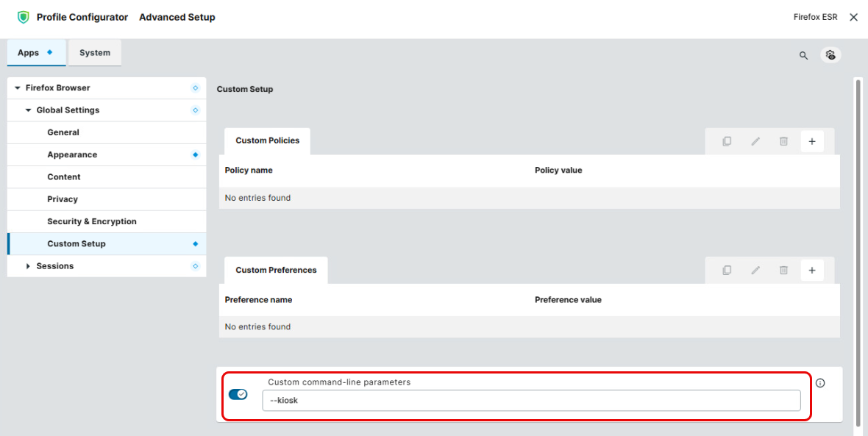868x436 pixels.
Task: Switch to the System tab
Action: pos(95,52)
